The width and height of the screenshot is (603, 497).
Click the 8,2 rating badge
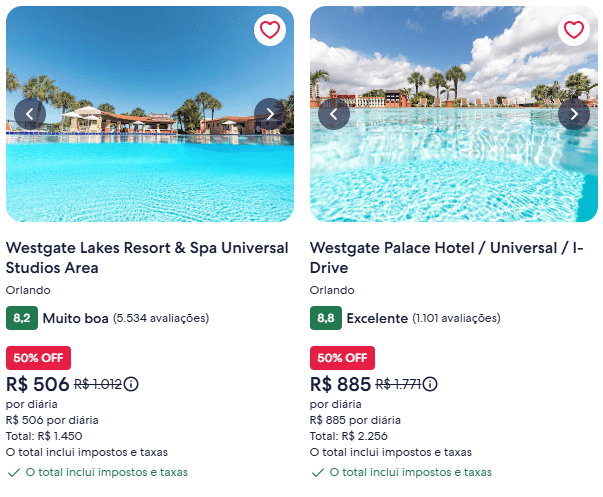pos(22,318)
